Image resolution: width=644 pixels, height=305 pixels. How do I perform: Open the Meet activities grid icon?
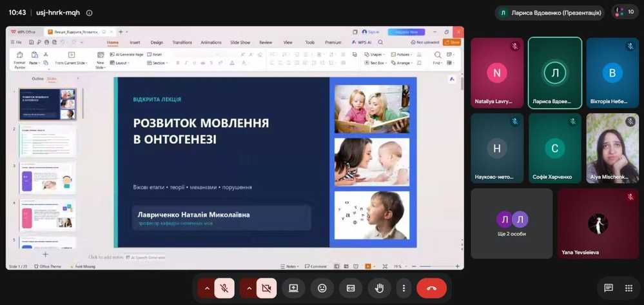[629, 288]
